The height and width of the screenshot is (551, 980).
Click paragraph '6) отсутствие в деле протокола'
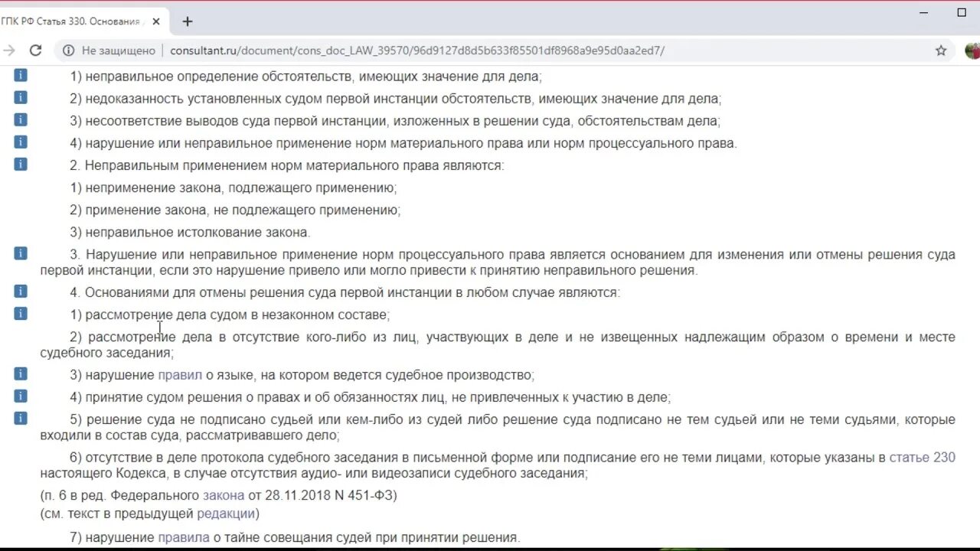(498, 465)
